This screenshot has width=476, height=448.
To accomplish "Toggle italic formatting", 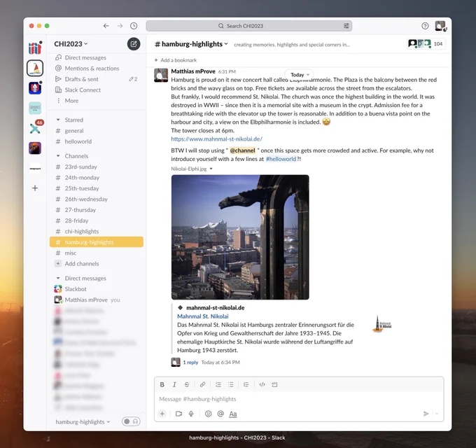I will 174,384.
